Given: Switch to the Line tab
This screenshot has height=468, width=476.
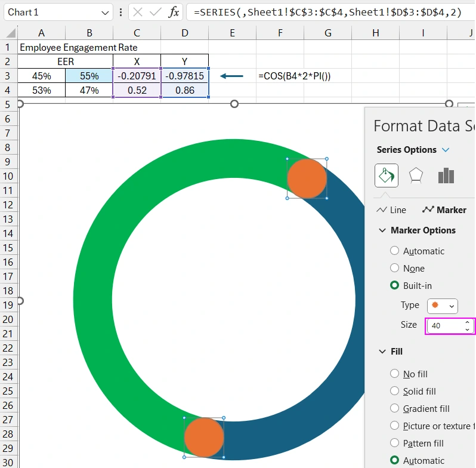Looking at the screenshot, I should coord(391,210).
